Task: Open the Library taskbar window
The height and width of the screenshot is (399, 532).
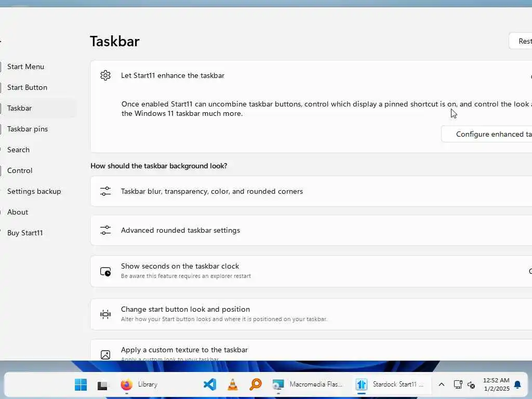Action: click(148, 384)
